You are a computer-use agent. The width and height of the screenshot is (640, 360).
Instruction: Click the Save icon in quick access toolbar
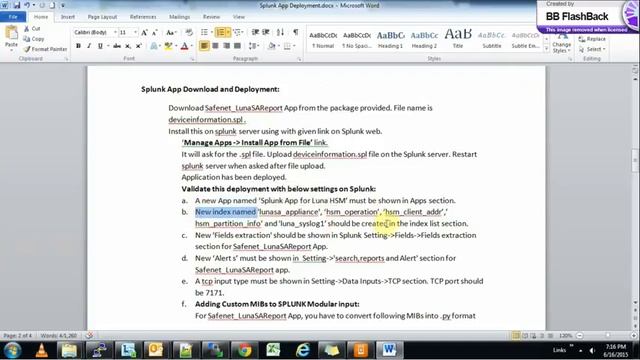tap(17, 5)
